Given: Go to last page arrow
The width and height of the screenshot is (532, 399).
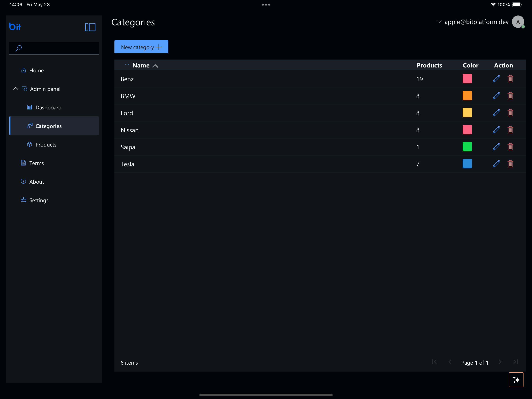Looking at the screenshot, I should 516,362.
